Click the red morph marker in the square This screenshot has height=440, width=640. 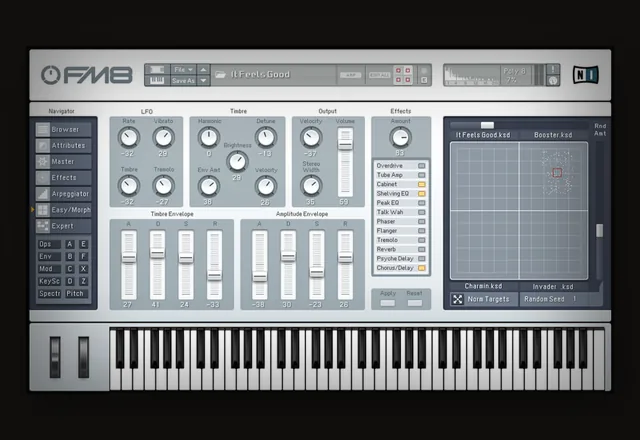tap(557, 173)
